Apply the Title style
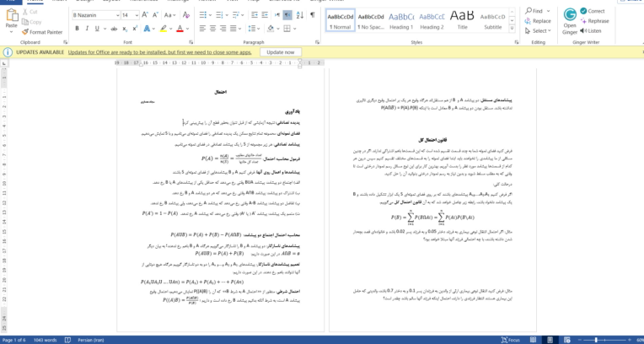 [x=462, y=21]
